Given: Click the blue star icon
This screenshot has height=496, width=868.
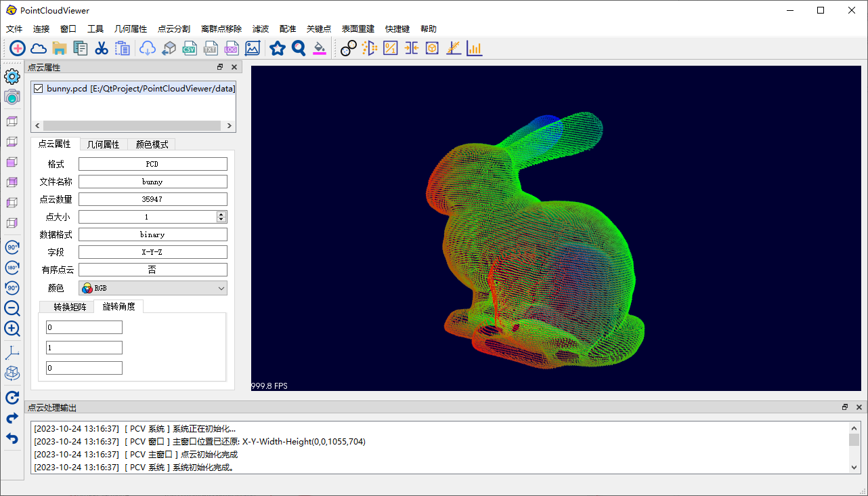Looking at the screenshot, I should 278,48.
